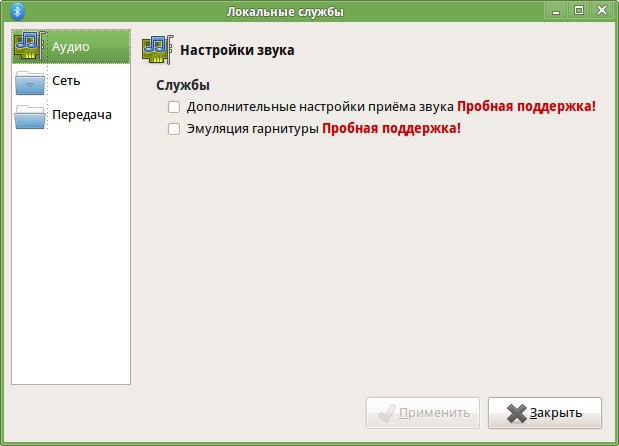Click the Bluetooth icon in title bar
This screenshot has height=446, width=619.
[x=17, y=11]
